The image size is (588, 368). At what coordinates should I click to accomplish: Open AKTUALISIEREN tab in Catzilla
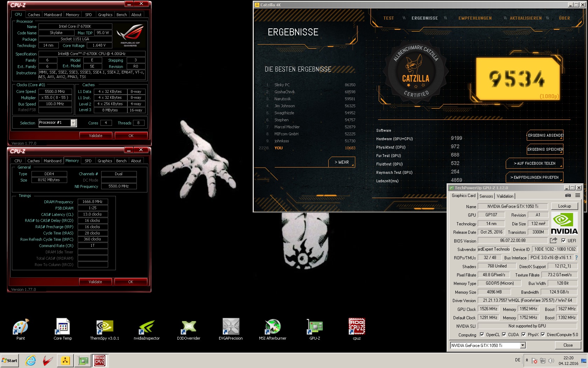coord(526,18)
